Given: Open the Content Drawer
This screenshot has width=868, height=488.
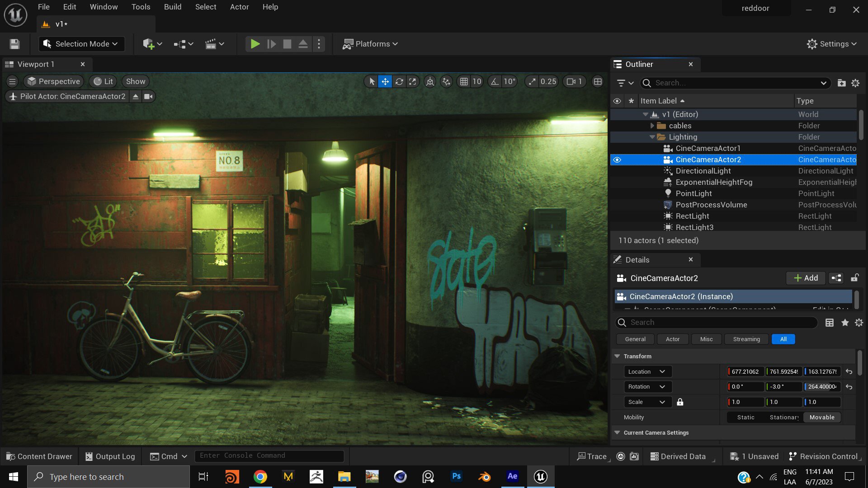Looking at the screenshot, I should point(39,456).
